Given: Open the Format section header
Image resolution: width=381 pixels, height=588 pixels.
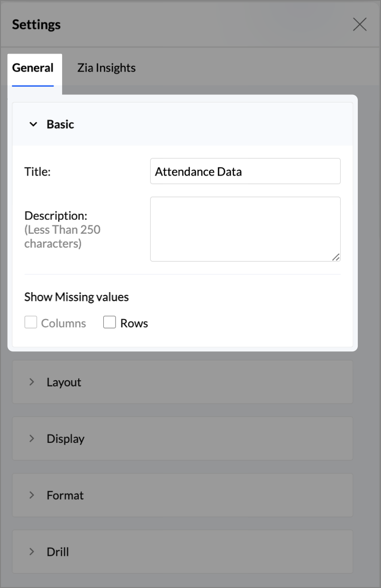Looking at the screenshot, I should tap(65, 496).
